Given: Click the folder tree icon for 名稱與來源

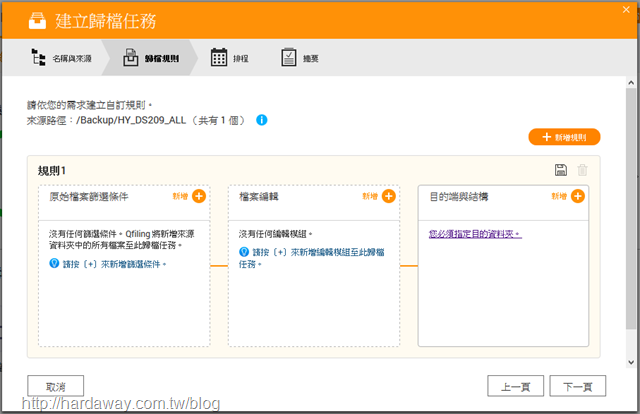Looking at the screenshot, I should tap(38, 58).
